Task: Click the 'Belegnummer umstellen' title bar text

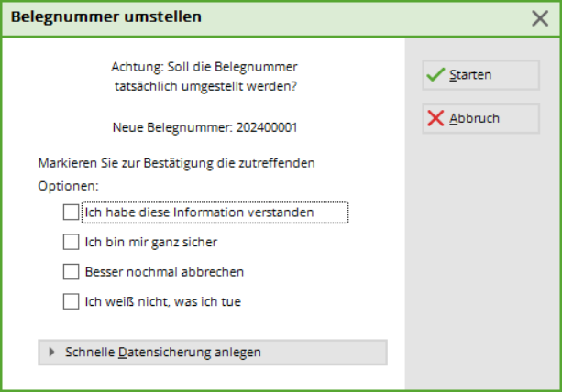Action: pyautogui.click(x=106, y=17)
